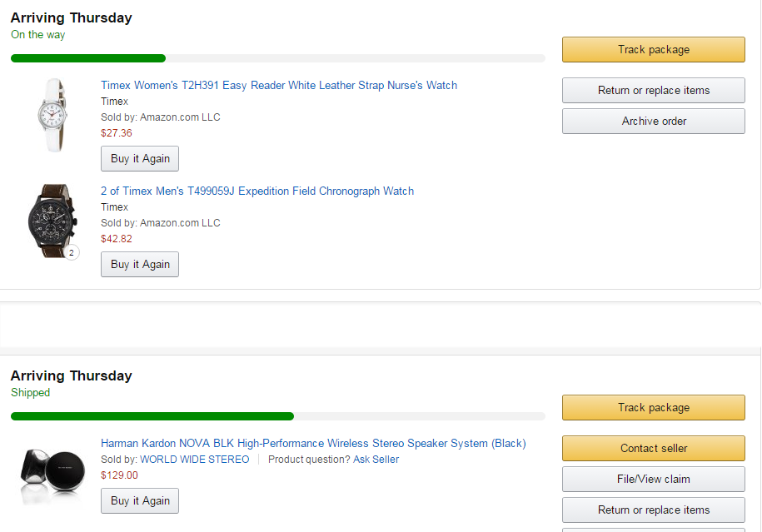
Task: Return or replace the Harman Kardon speaker
Action: (654, 510)
